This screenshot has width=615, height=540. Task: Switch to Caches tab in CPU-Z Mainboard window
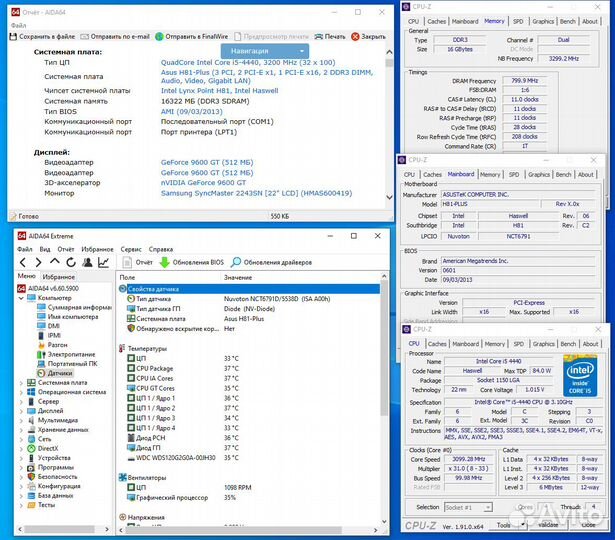tap(432, 175)
